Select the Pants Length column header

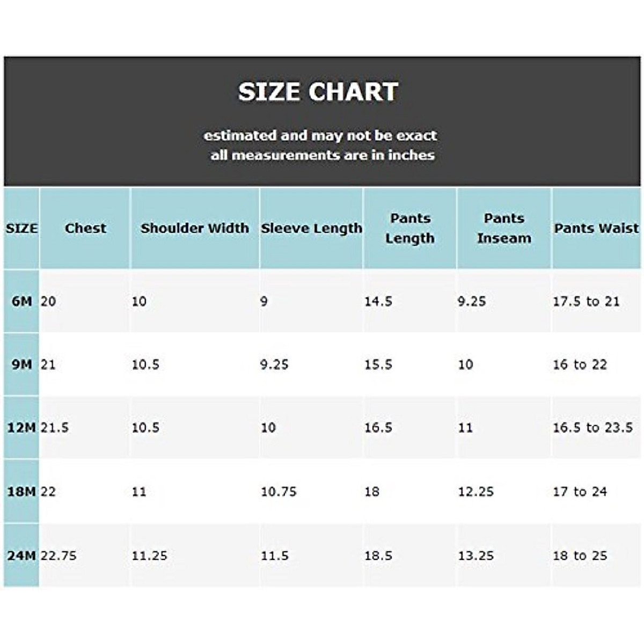click(410, 228)
